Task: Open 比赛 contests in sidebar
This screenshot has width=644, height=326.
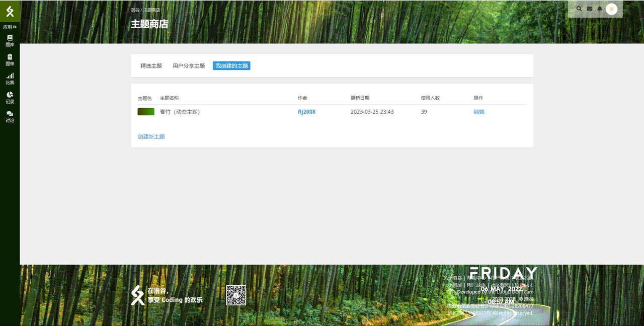Action: 10,79
